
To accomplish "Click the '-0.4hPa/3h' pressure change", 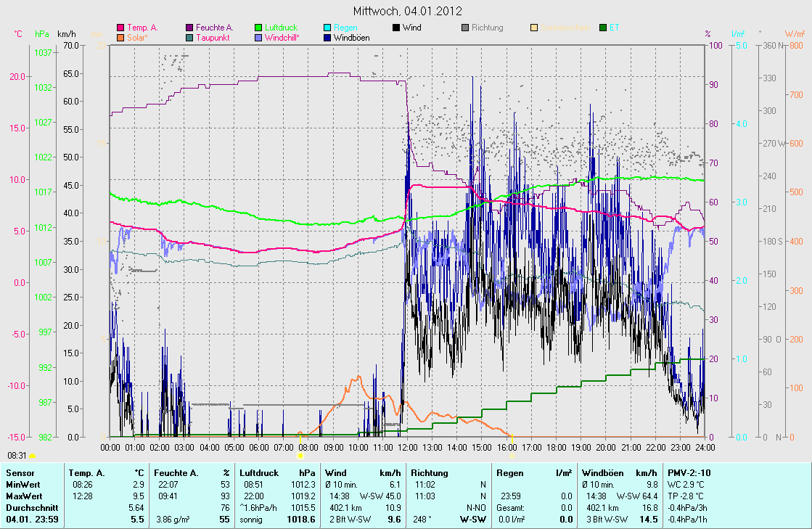I will 687,508.
